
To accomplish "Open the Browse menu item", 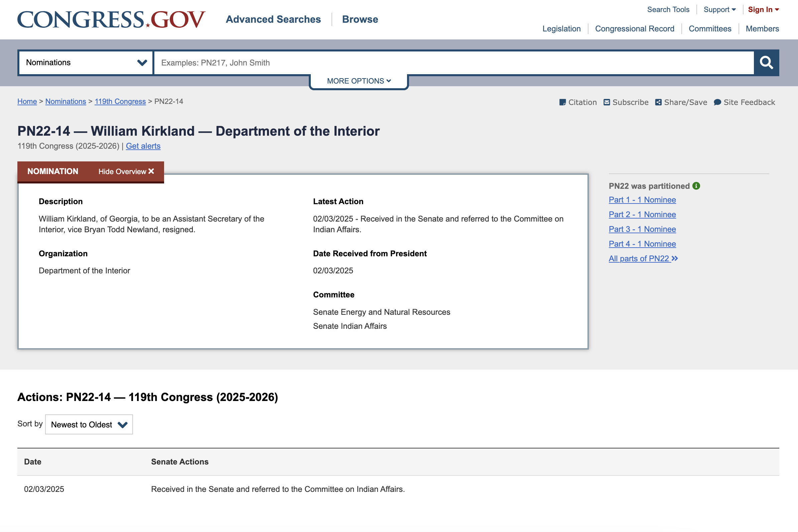I will [x=360, y=19].
